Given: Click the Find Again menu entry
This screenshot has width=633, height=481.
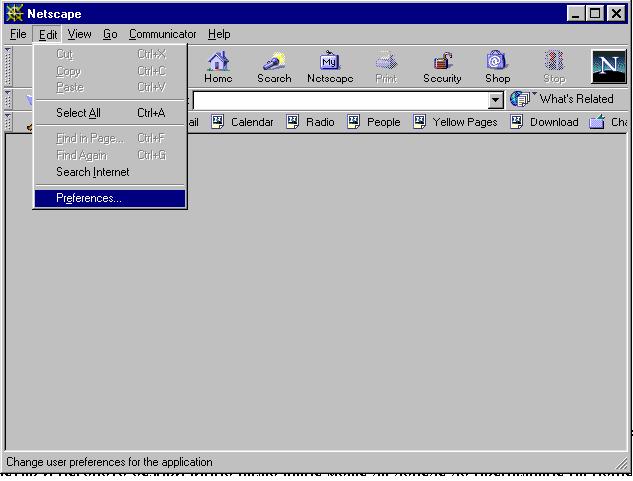Looking at the screenshot, I should (110, 155).
